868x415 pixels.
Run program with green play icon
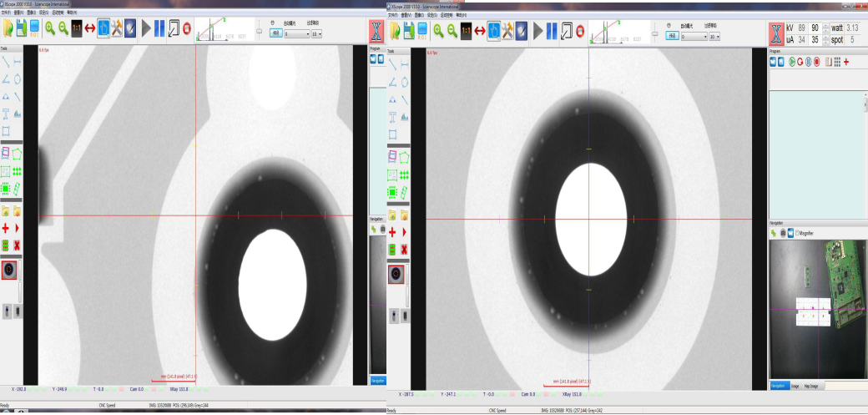click(792, 62)
